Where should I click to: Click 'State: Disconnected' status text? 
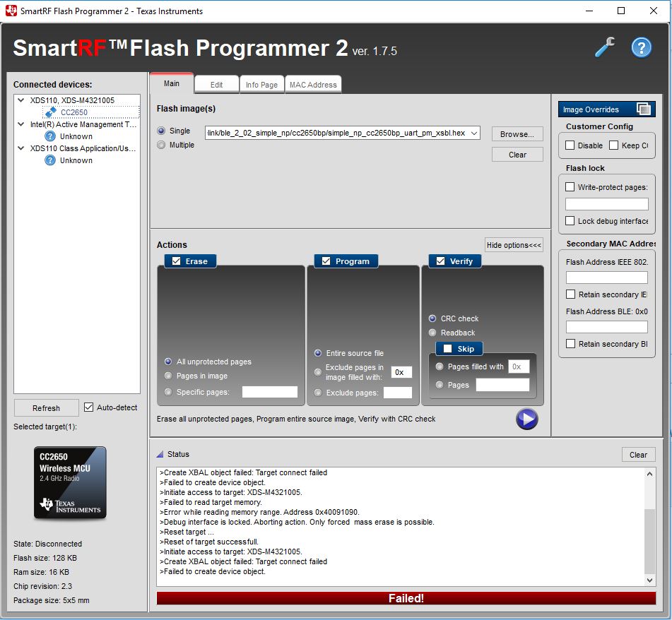[x=47, y=544]
